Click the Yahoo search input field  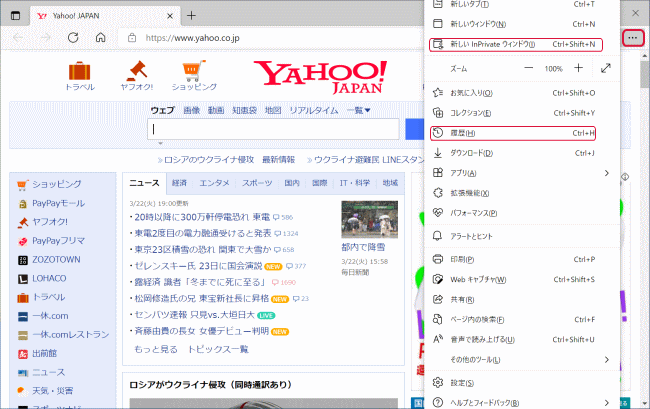273,129
